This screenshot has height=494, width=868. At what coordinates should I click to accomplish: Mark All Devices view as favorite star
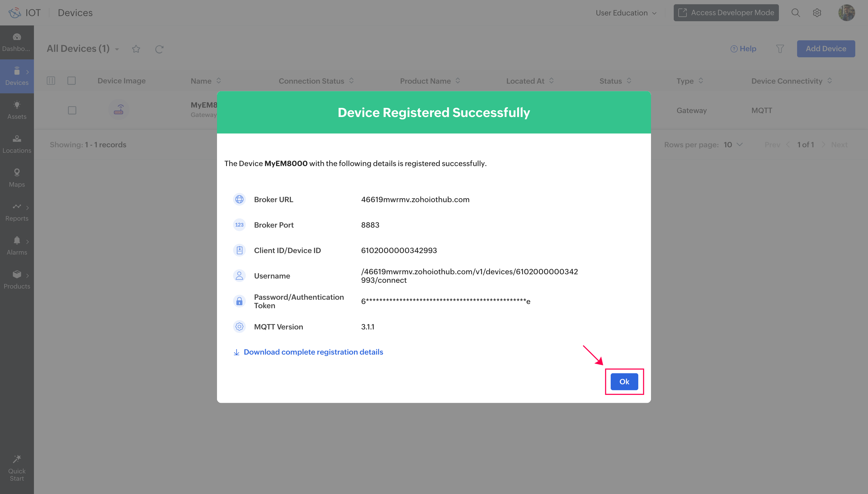tap(136, 49)
